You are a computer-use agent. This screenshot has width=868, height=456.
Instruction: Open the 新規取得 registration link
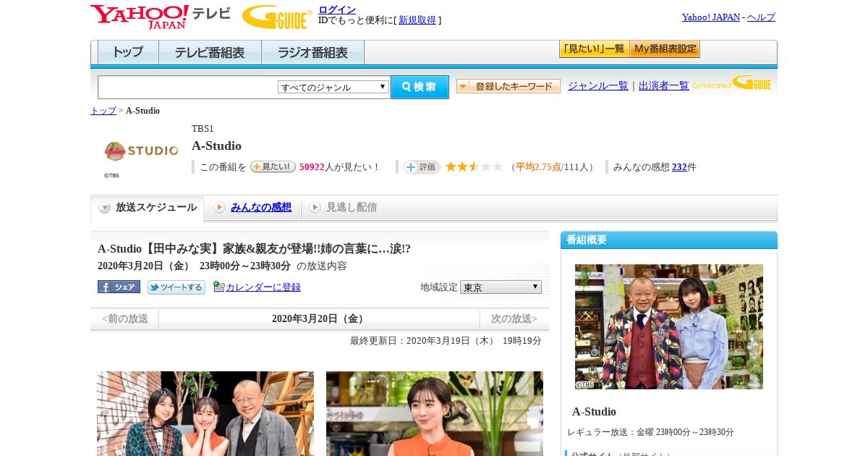click(417, 20)
